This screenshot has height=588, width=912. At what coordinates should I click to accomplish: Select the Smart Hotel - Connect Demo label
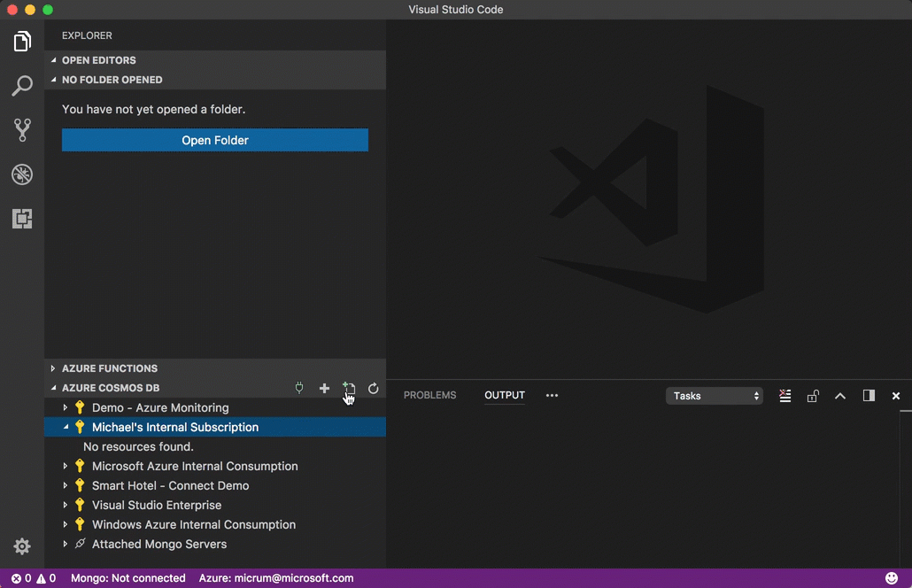click(170, 485)
